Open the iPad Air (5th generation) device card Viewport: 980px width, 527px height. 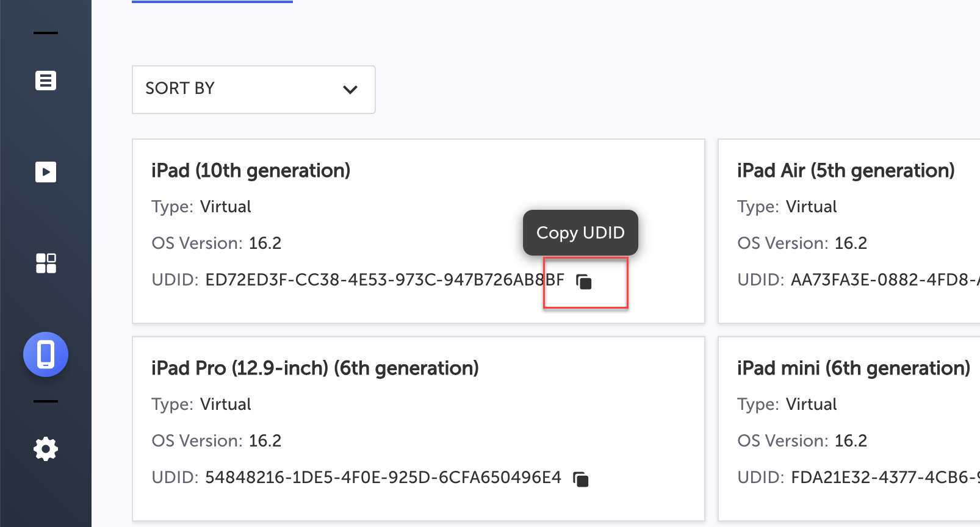[x=846, y=171]
